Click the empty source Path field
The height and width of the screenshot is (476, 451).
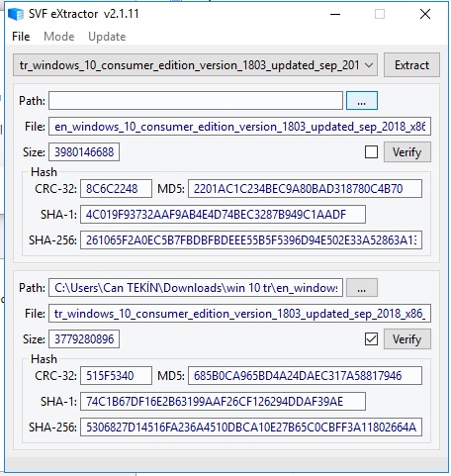point(196,101)
